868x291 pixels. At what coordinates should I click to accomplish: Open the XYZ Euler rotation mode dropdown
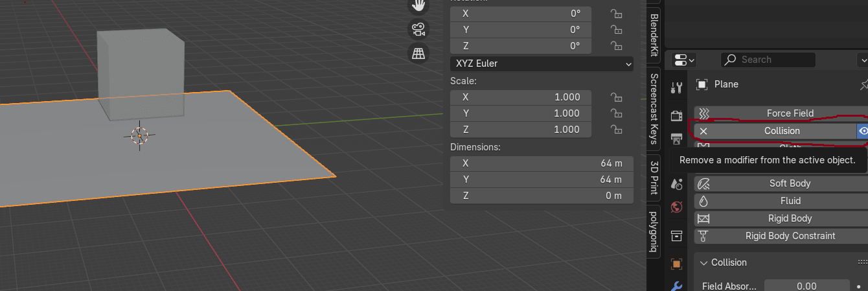click(542, 64)
